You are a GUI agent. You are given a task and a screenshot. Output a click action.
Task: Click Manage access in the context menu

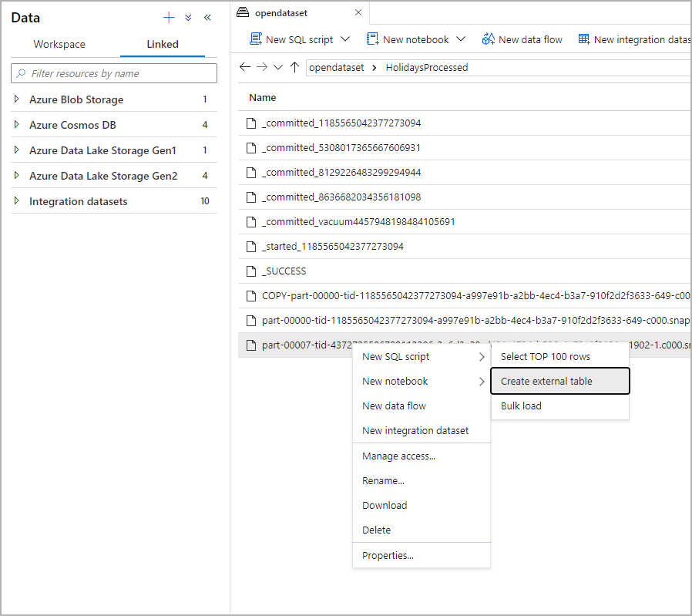point(398,456)
